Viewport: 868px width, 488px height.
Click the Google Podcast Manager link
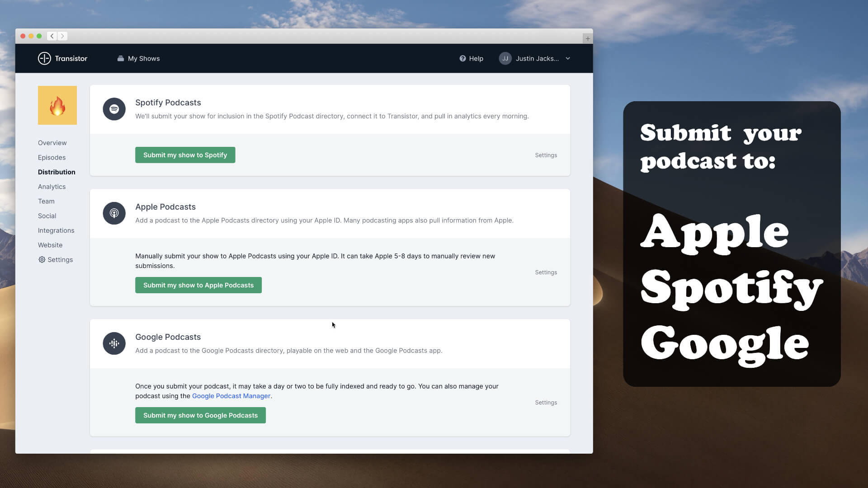(x=231, y=396)
